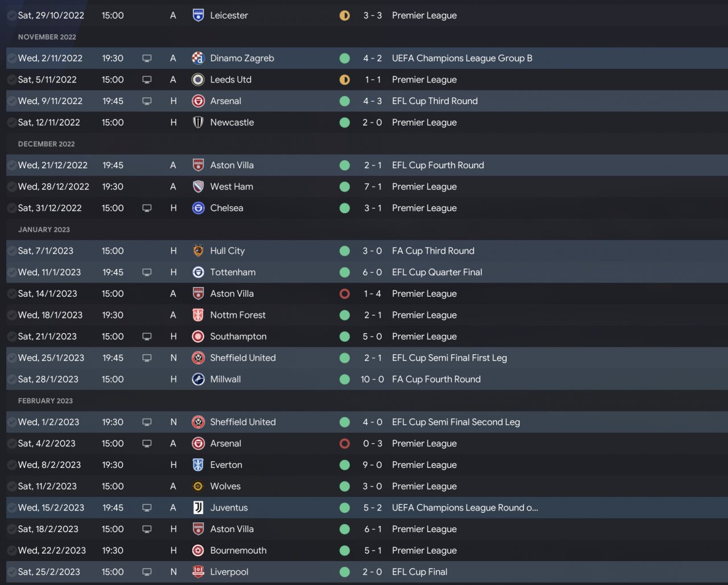This screenshot has height=585, width=728.
Task: Click the Leicester club badge
Action: [198, 15]
